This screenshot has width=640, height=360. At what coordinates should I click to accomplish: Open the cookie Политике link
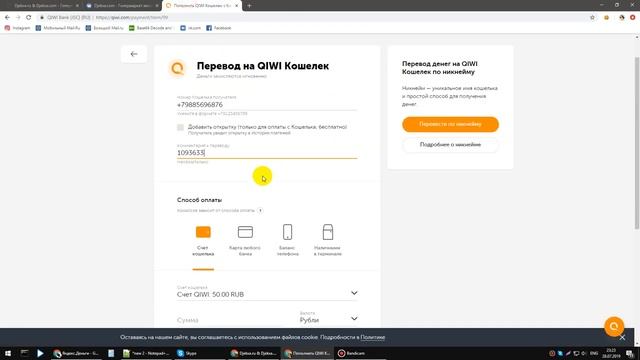(x=373, y=338)
